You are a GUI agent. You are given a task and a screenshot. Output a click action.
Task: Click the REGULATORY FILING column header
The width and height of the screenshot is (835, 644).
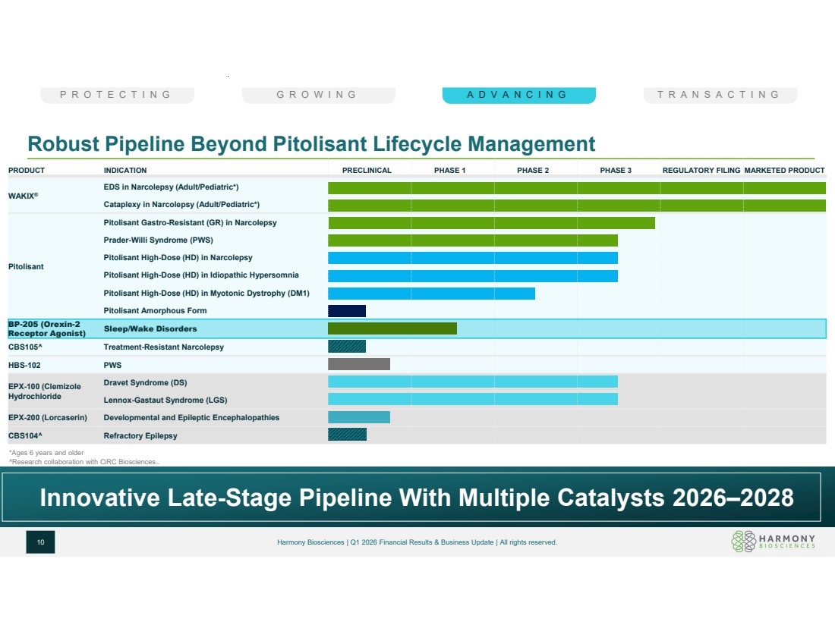701,171
